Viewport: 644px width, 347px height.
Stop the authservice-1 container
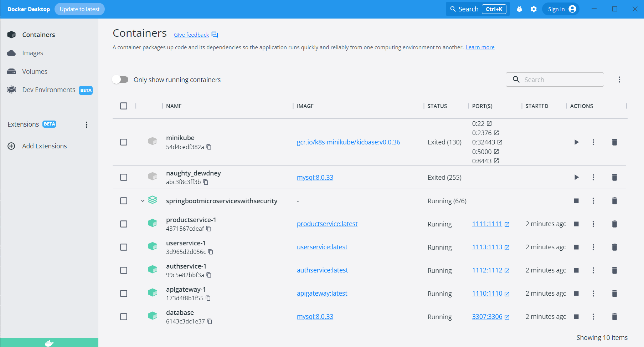tap(576, 270)
